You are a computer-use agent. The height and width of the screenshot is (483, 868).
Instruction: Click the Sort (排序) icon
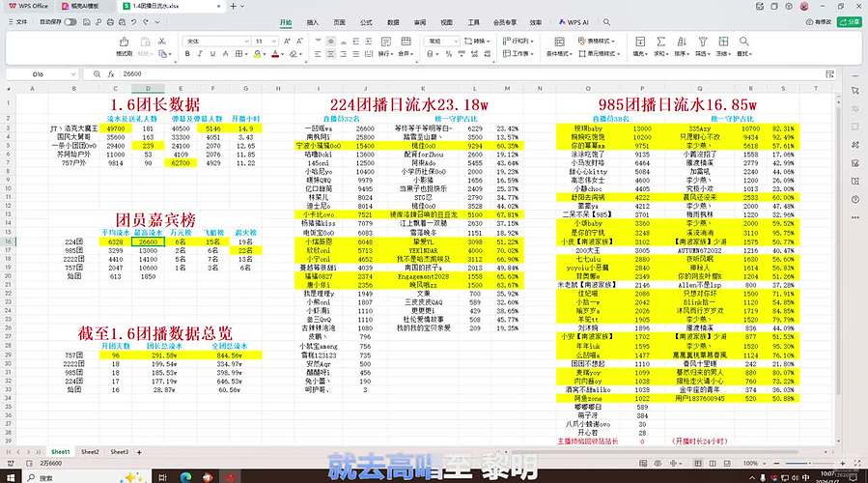pyautogui.click(x=682, y=43)
